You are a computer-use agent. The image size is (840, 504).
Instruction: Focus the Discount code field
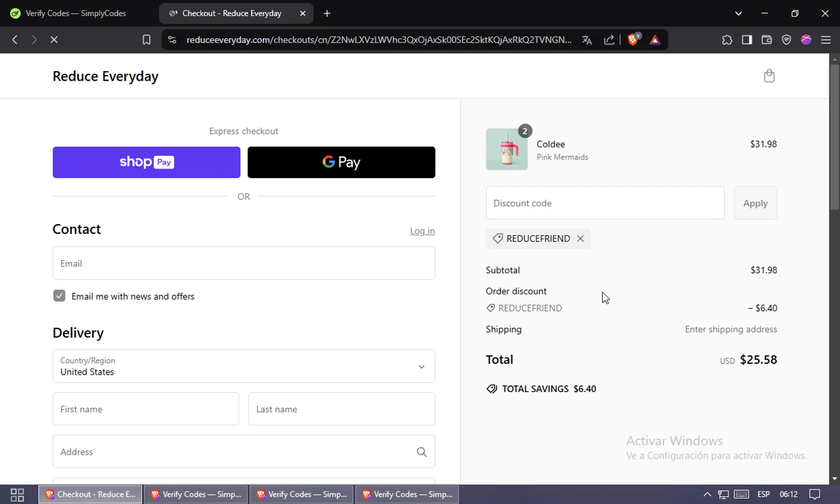[605, 203]
